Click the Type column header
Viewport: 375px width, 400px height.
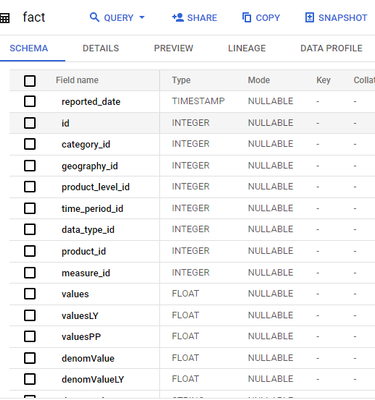click(x=181, y=80)
